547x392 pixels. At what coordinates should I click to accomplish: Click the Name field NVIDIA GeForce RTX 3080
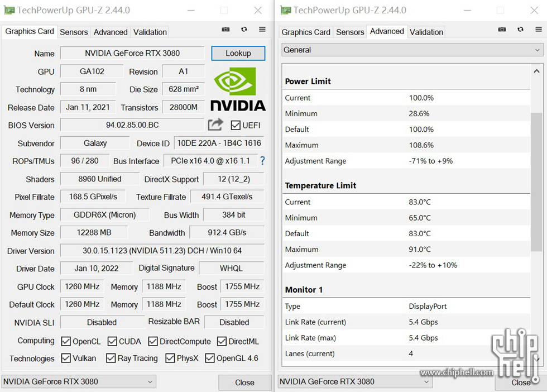pyautogui.click(x=132, y=53)
